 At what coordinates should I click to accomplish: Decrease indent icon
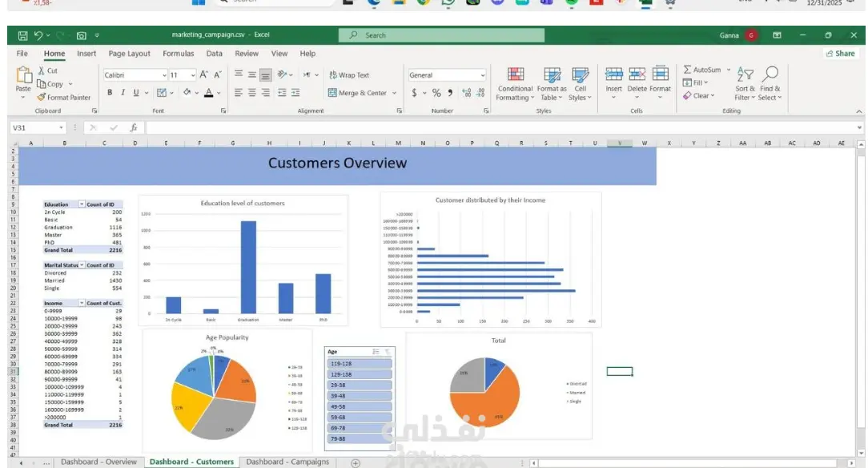point(283,92)
